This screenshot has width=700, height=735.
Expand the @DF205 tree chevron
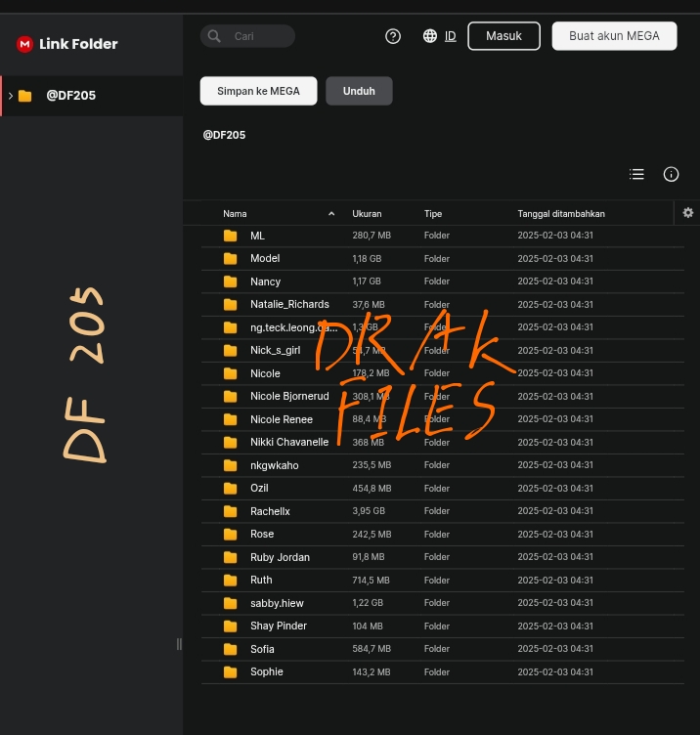(11, 96)
